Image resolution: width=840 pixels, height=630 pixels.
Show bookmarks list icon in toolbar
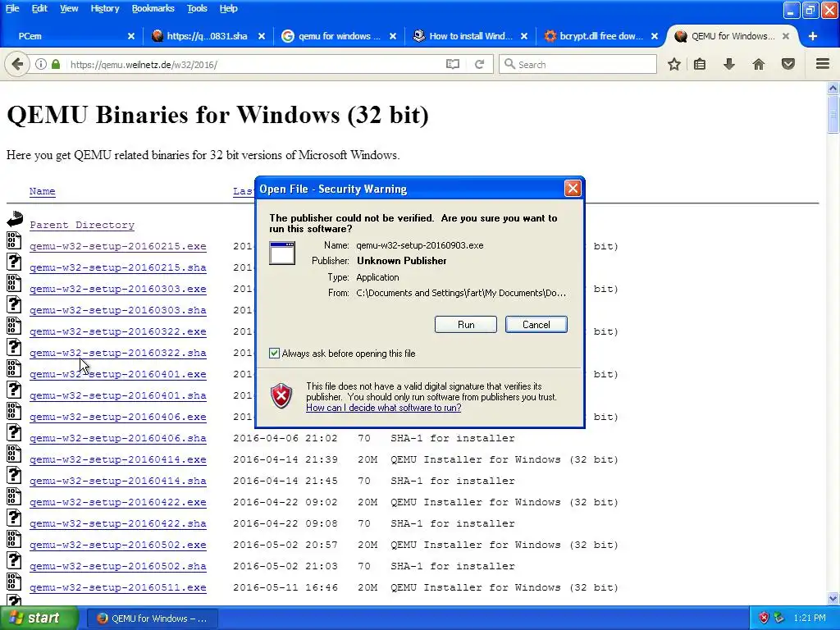point(700,64)
